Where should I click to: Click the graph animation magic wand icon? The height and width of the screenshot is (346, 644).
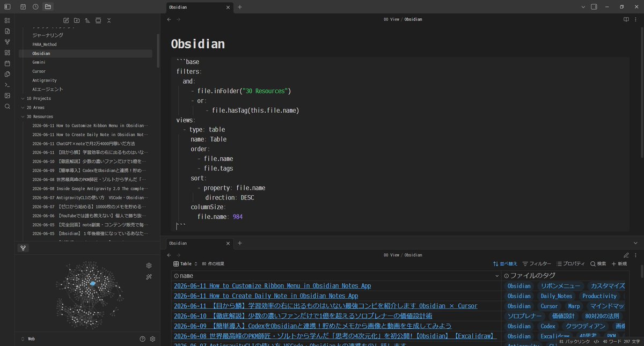click(149, 277)
